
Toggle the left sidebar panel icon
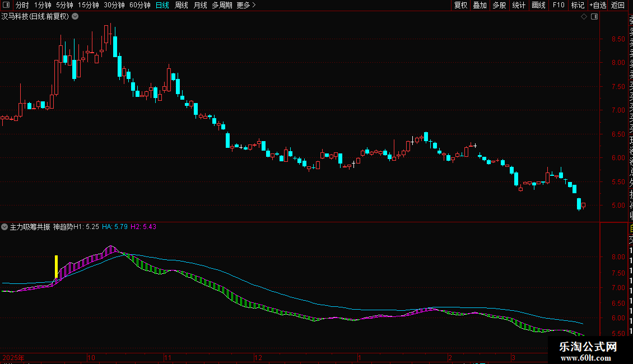tap(6, 5)
